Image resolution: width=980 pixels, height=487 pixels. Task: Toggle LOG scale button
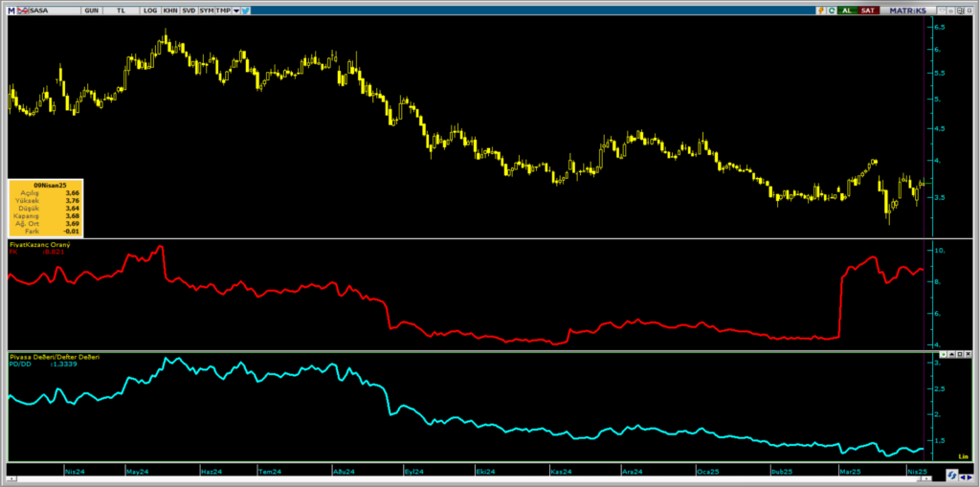click(x=150, y=10)
